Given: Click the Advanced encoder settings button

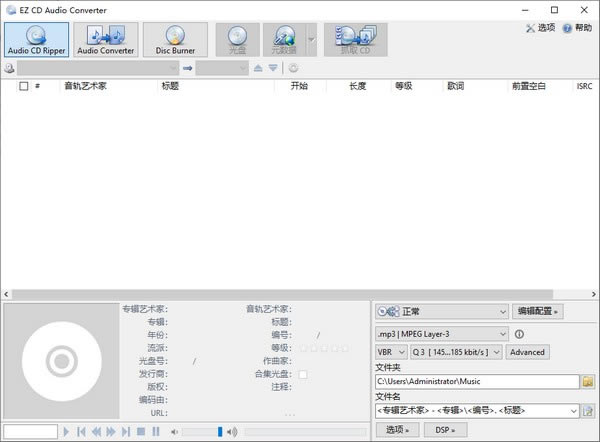Looking at the screenshot, I should click(x=527, y=352).
